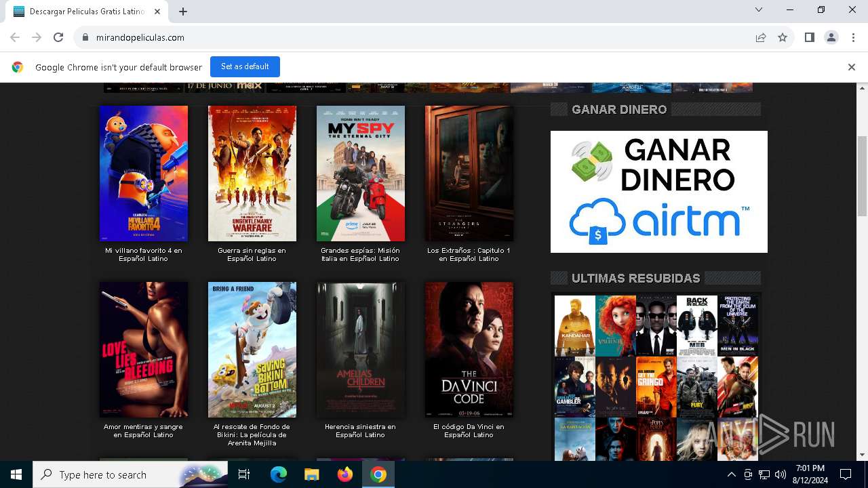Open a new browser tab
This screenshot has width=868, height=488.
pos(183,12)
